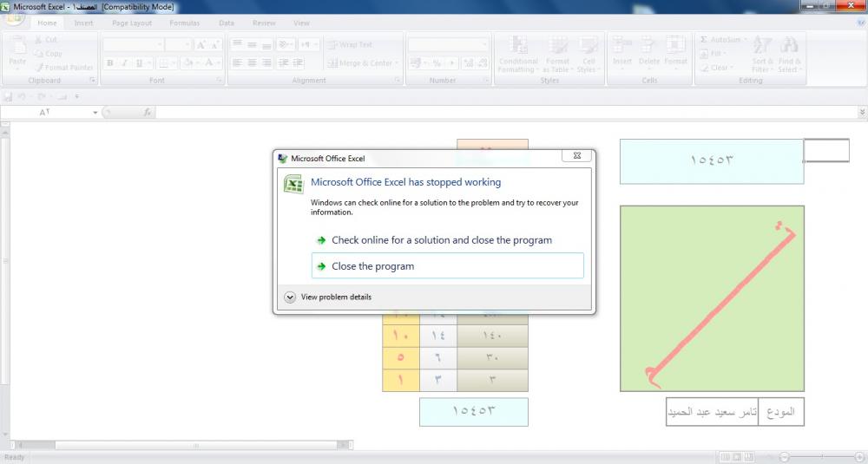Center the text horizontally
The width and height of the screenshot is (868, 464).
click(252, 63)
